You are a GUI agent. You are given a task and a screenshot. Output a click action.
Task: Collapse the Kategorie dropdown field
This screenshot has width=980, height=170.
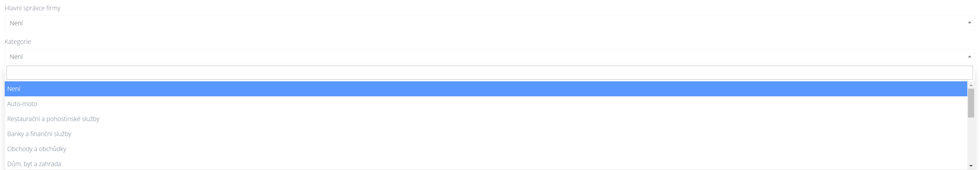(487, 57)
